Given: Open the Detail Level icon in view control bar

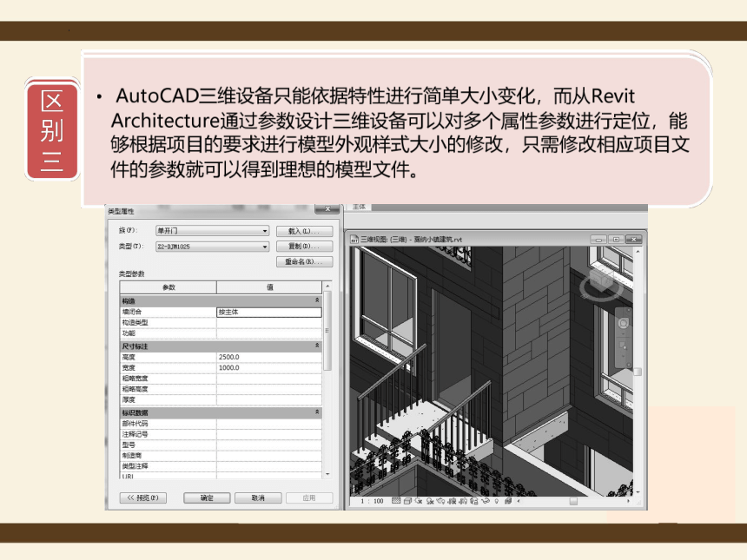Looking at the screenshot, I should point(395,501).
